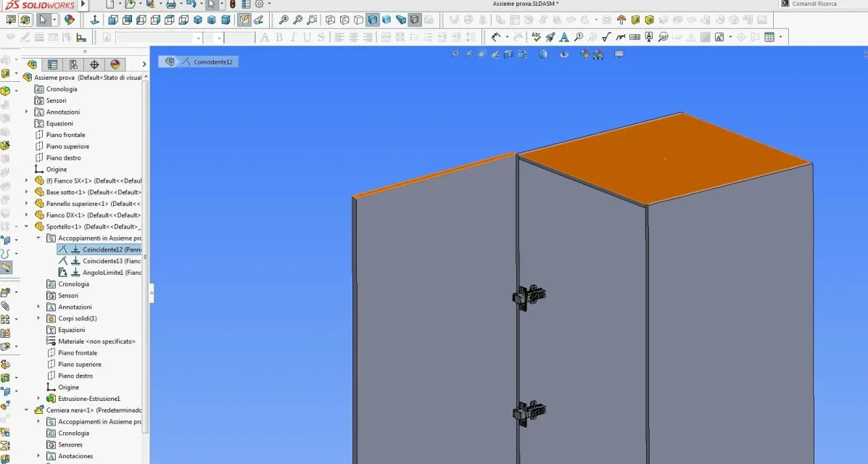Click the Note annotation A tool
This screenshot has width=868, height=464.
point(564,37)
